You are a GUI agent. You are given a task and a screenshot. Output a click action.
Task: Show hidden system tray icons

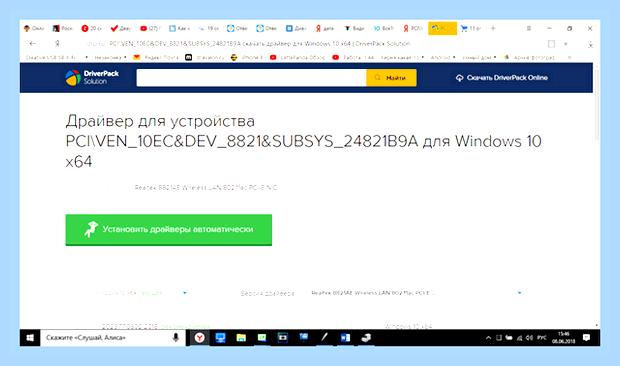pos(488,338)
